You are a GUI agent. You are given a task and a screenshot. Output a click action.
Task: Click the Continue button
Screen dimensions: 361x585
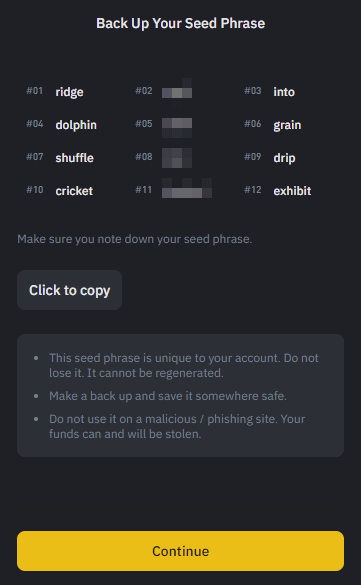tap(180, 551)
